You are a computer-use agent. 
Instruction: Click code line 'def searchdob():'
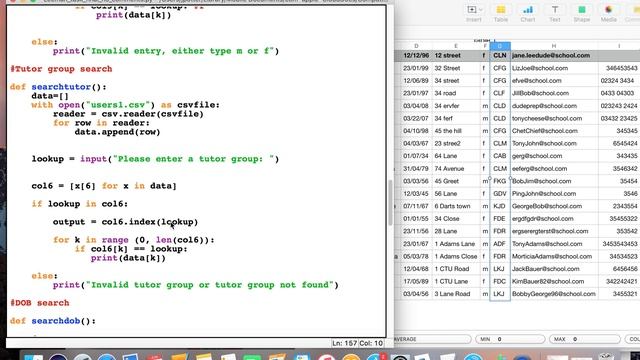[53, 321]
